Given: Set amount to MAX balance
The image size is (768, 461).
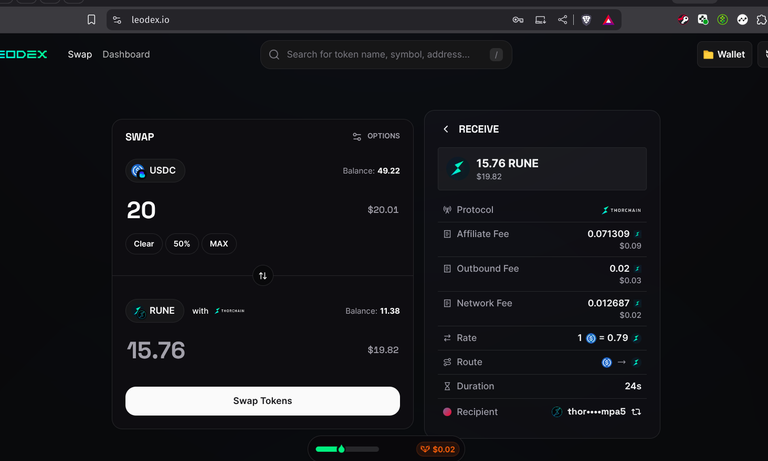Looking at the screenshot, I should [219, 243].
